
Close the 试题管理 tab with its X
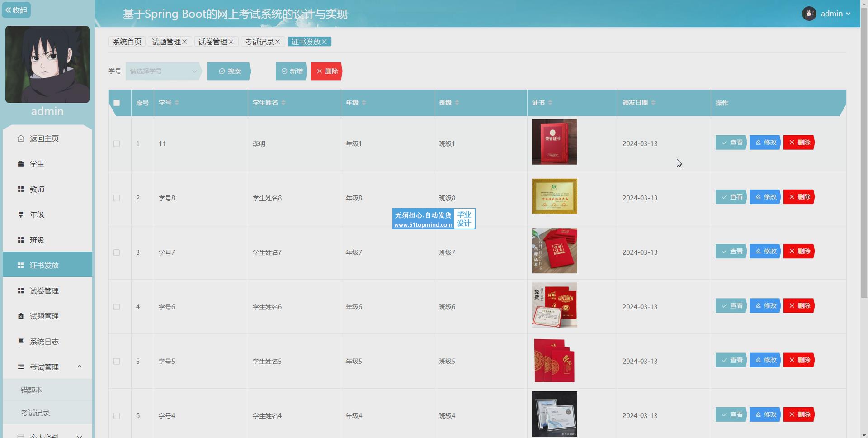184,42
